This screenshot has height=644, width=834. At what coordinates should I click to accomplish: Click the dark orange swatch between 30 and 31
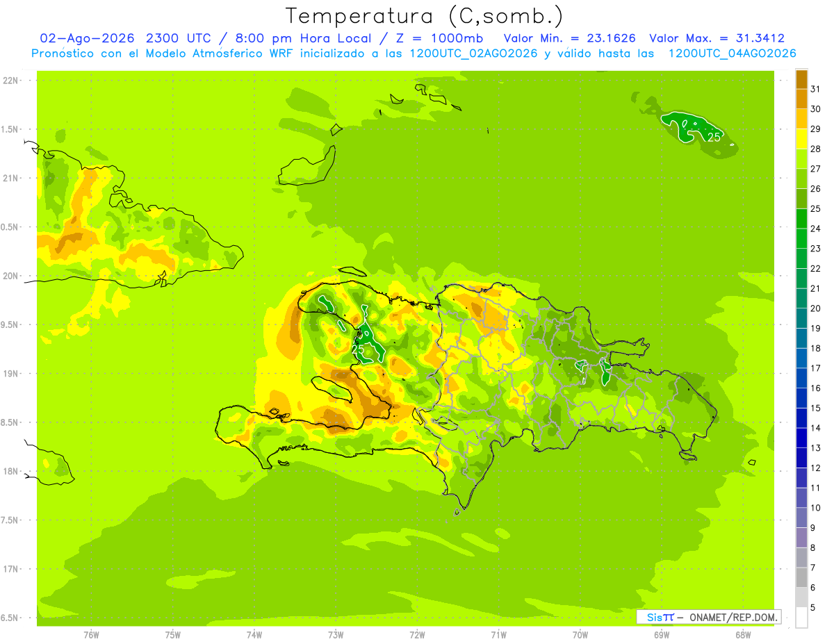801,99
